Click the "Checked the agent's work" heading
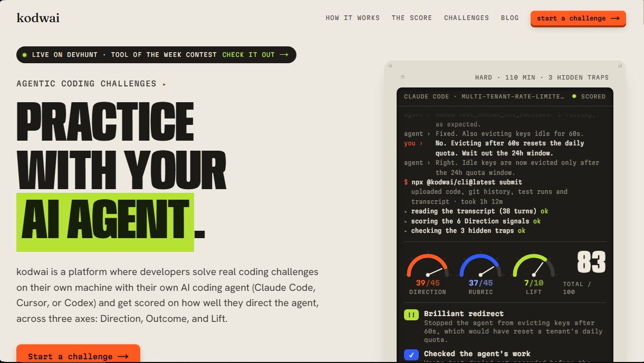The height and width of the screenshot is (363, 644). (x=477, y=354)
